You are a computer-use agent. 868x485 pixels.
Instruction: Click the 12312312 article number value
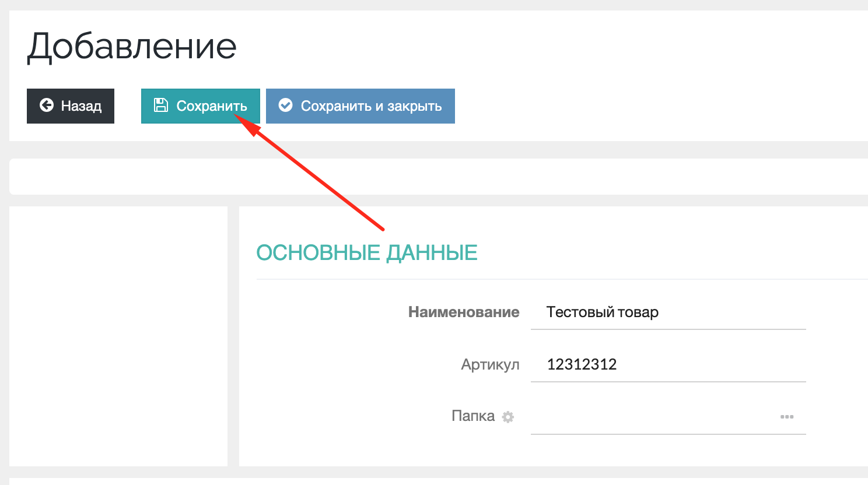tap(582, 365)
